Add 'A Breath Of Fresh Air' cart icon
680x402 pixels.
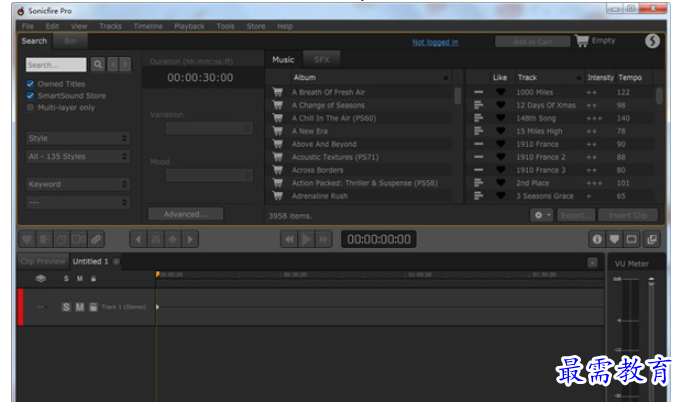(278, 92)
